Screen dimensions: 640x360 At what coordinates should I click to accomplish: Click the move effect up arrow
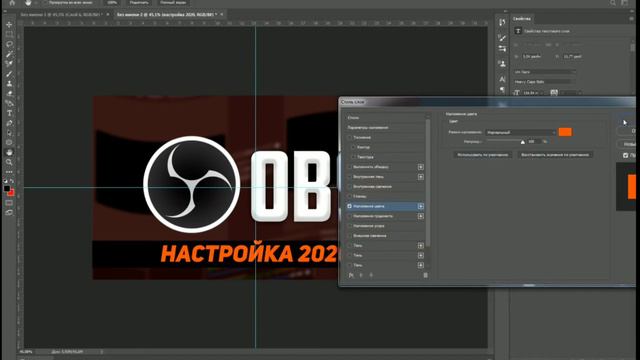tap(361, 275)
